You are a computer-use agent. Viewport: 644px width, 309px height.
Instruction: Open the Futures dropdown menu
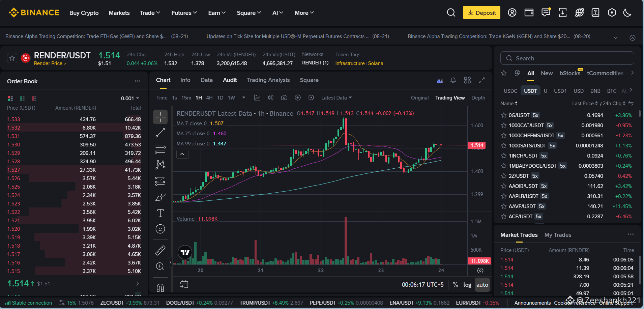[x=184, y=13]
